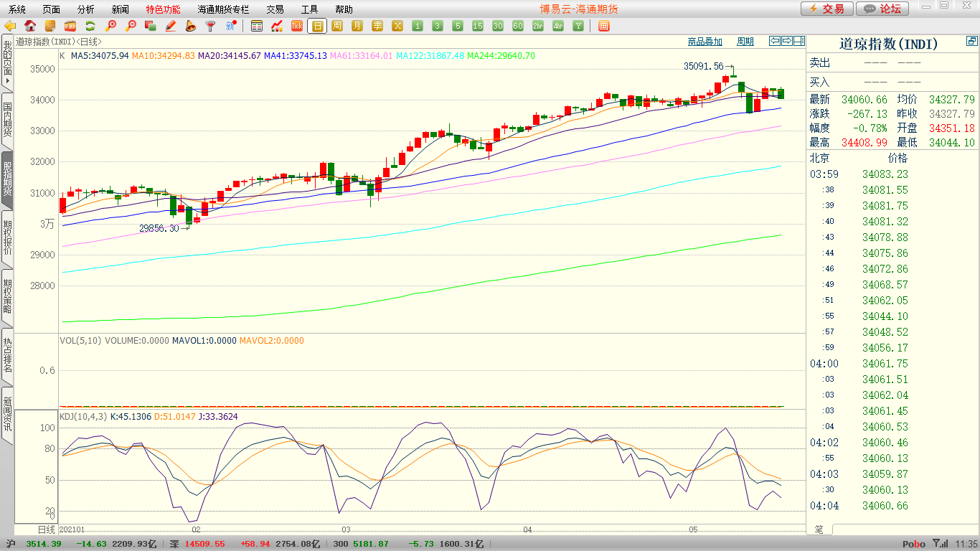Zoom in with the plus magnifier
The image size is (980, 551).
point(110,27)
